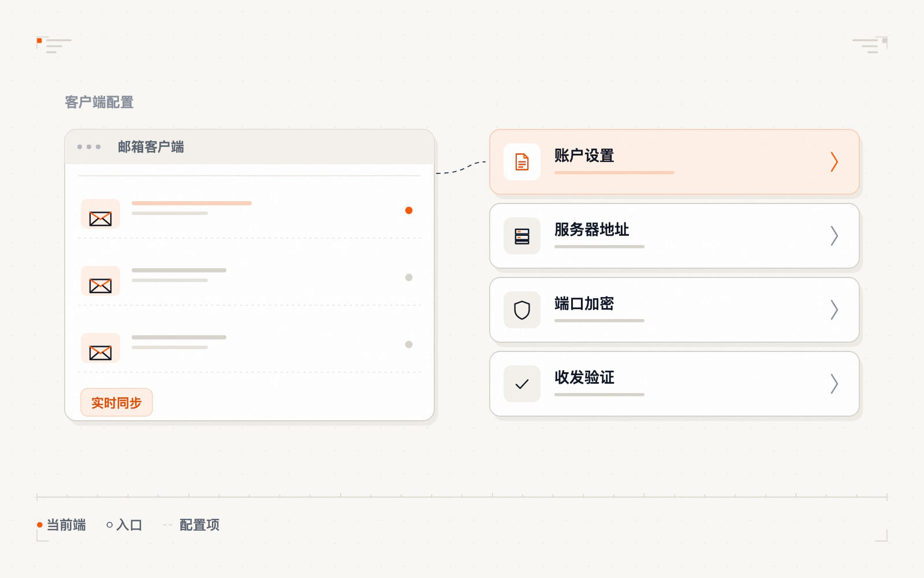
Task: Click the 收发验证 checkmark icon
Action: pyautogui.click(x=522, y=384)
